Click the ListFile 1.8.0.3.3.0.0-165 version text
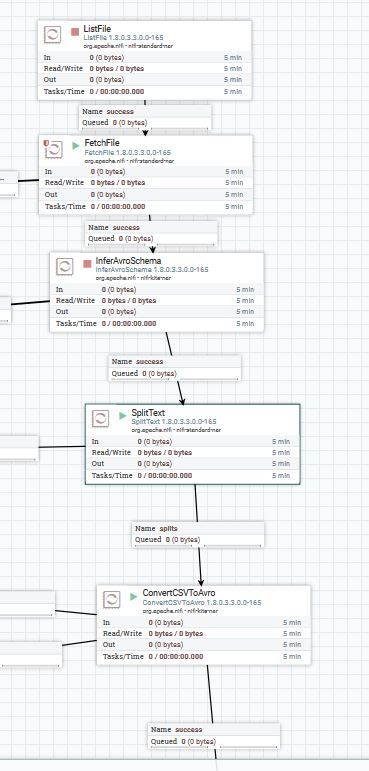The height and width of the screenshot is (771, 369). [123, 38]
